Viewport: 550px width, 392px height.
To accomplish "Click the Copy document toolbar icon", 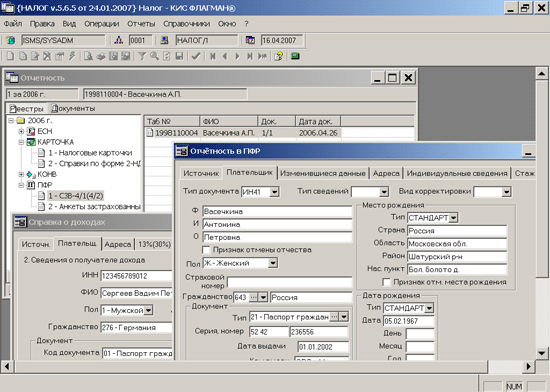I will [23, 56].
